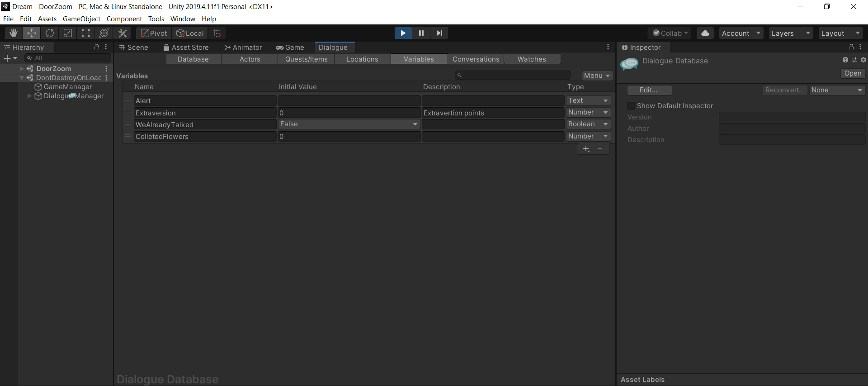Click the Hierarchy search field
The image size is (868, 386).
pyautogui.click(x=68, y=58)
